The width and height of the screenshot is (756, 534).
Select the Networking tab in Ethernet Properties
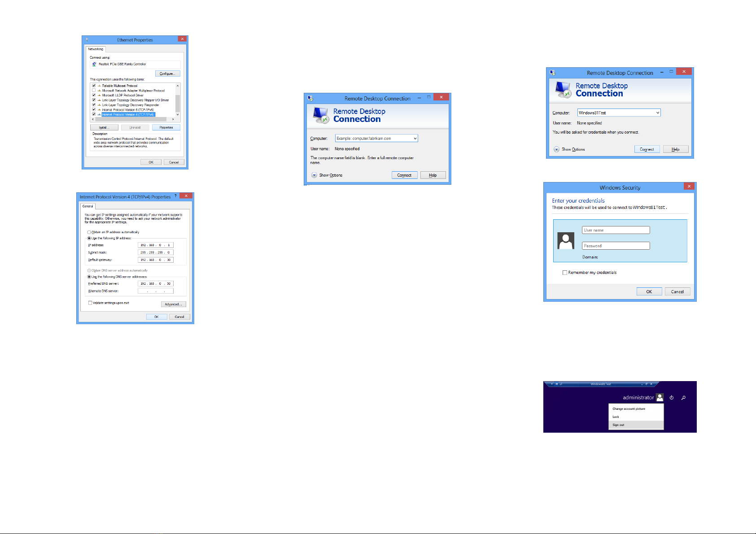tap(96, 49)
